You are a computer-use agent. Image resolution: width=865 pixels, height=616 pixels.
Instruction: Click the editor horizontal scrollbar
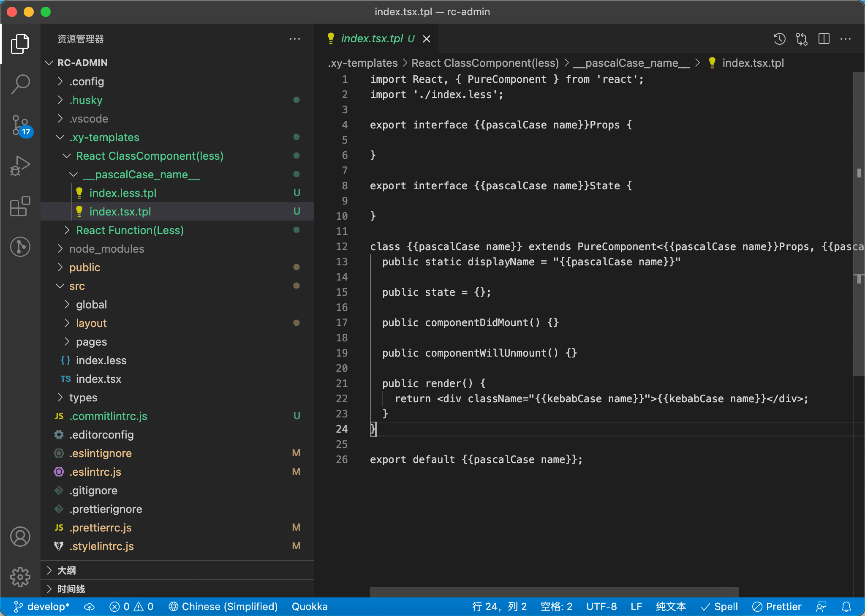pos(554,592)
